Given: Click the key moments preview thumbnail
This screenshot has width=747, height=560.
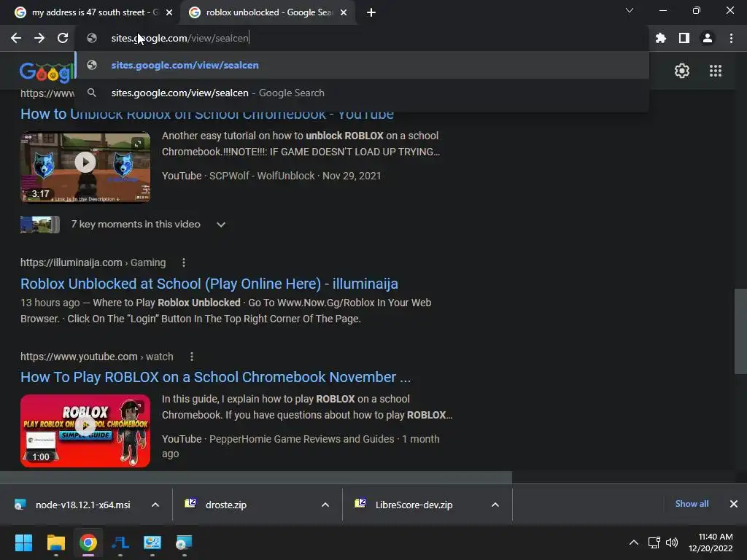Looking at the screenshot, I should (x=40, y=225).
